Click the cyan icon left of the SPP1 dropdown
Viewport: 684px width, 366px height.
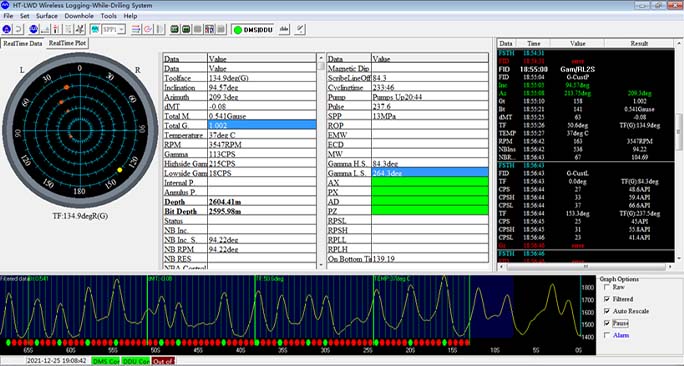(95, 29)
